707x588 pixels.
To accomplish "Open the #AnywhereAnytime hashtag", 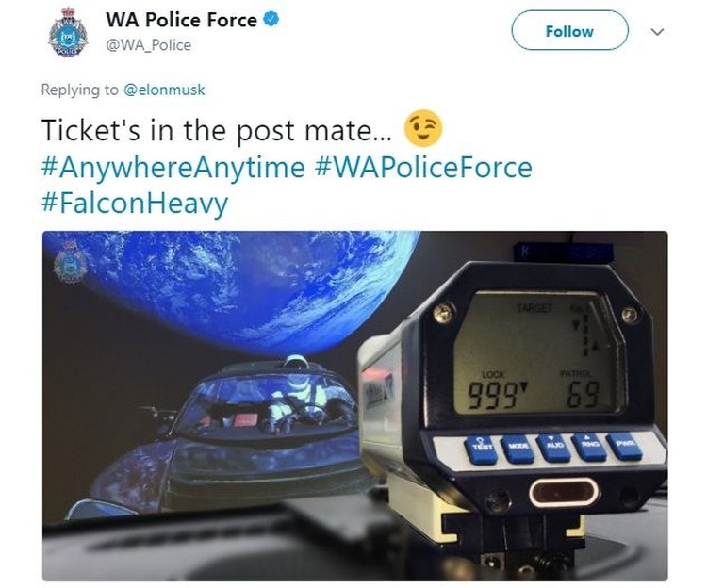I will pos(173,168).
